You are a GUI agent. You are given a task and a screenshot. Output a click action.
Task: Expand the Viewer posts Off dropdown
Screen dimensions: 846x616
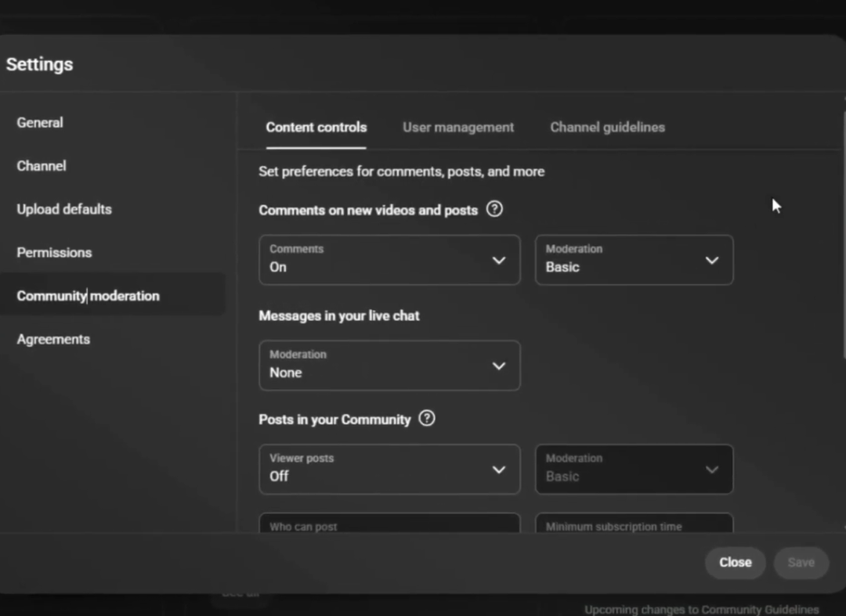click(x=389, y=469)
